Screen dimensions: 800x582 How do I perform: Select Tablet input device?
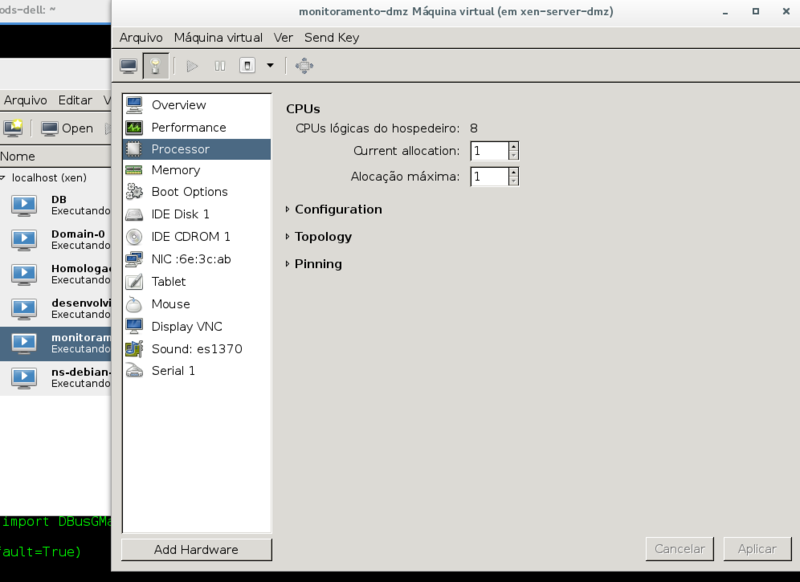[197, 282]
